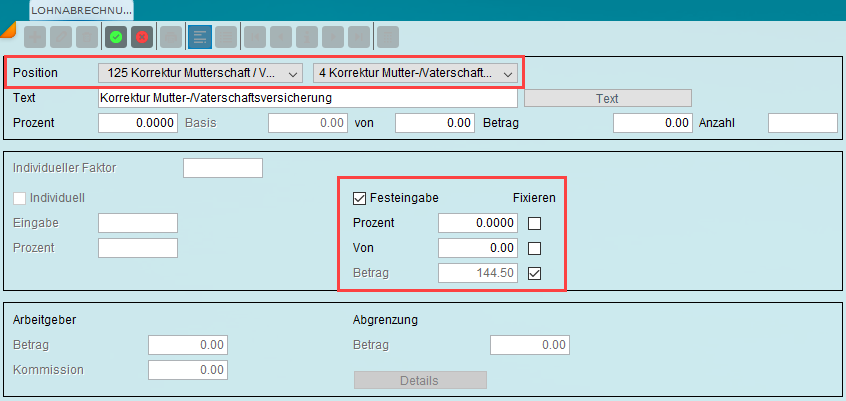
Task: Click the plus icon to add a record
Action: [x=35, y=37]
